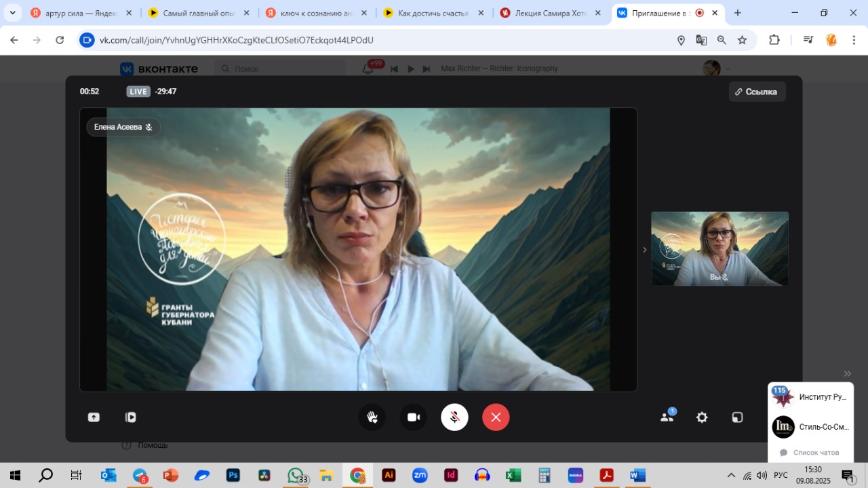Unmute the microphone toggle

click(454, 417)
